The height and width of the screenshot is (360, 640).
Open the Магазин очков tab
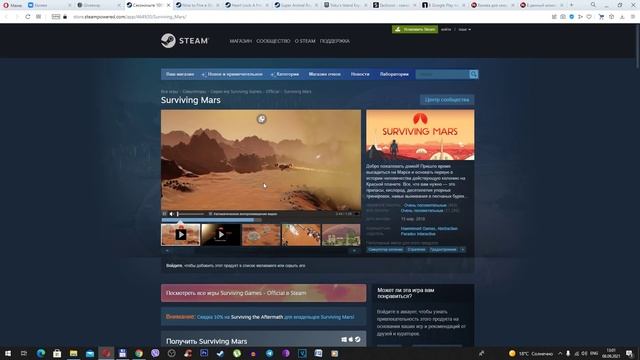point(324,74)
